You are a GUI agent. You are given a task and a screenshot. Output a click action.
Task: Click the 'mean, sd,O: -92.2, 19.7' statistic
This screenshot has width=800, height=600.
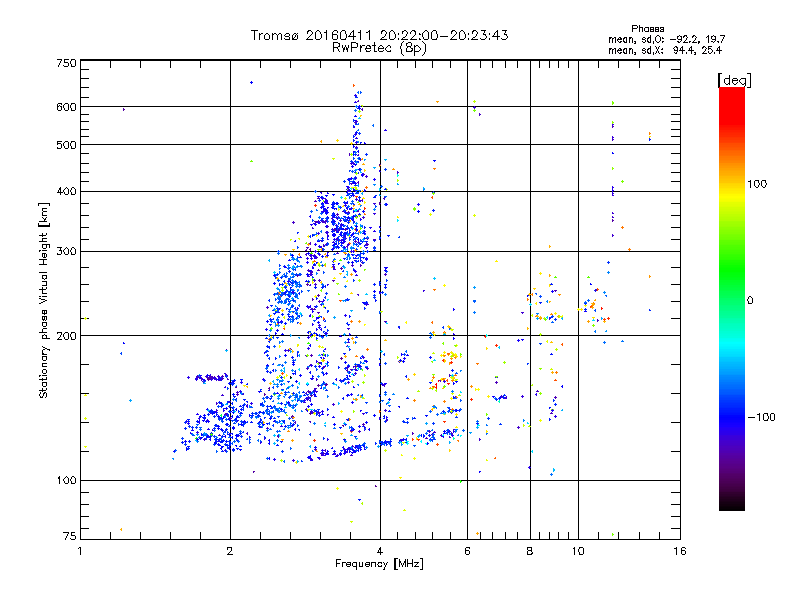[x=666, y=39]
